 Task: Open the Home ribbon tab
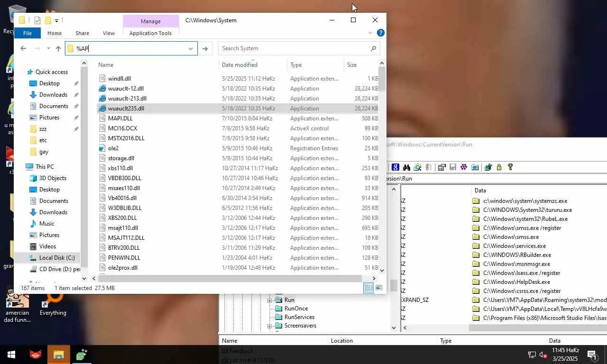55,33
